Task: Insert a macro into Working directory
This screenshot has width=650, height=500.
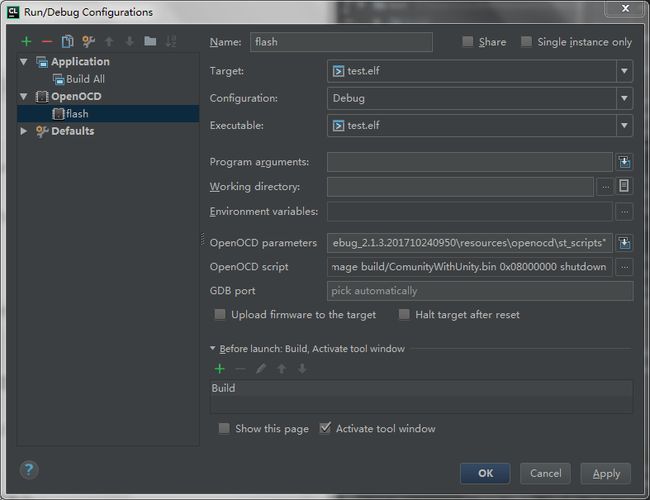Action: [624, 186]
